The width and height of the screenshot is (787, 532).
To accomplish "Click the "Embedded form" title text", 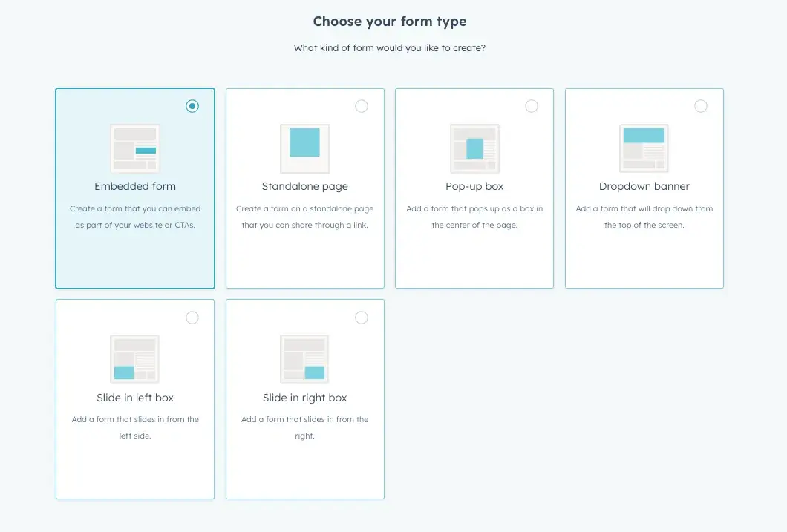I will (135, 186).
